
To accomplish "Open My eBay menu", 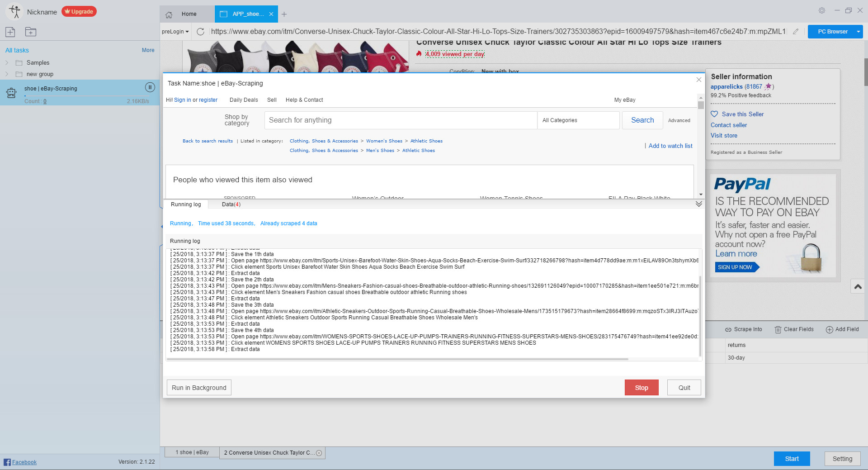I will point(625,100).
